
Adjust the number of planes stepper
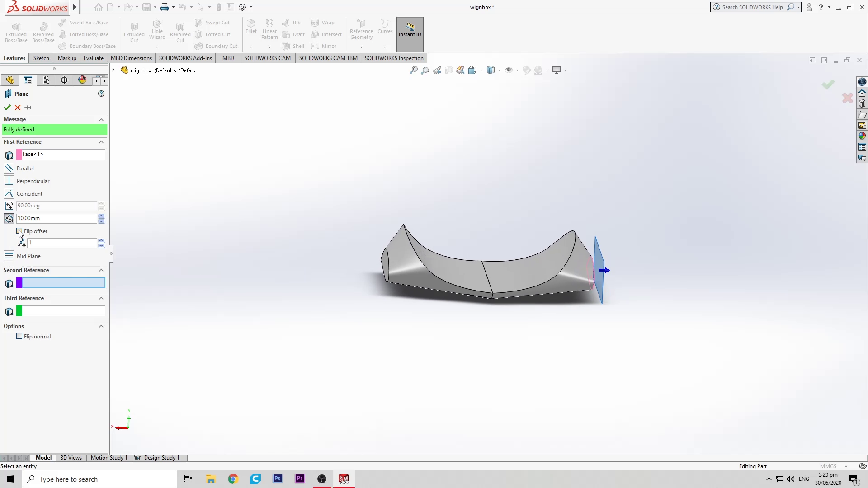(x=102, y=243)
